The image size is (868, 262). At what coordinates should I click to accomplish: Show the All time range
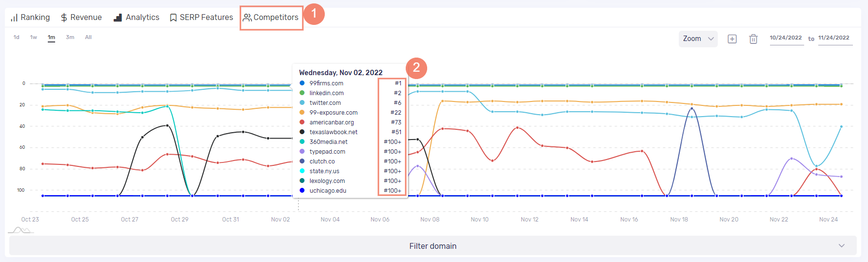tap(88, 37)
